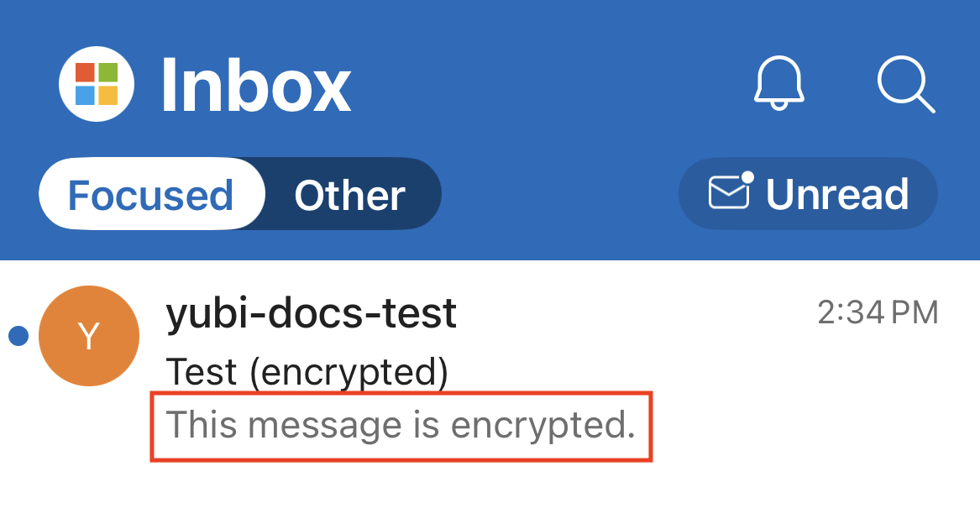Click the blue square of the Microsoft logo

pyautogui.click(x=86, y=95)
